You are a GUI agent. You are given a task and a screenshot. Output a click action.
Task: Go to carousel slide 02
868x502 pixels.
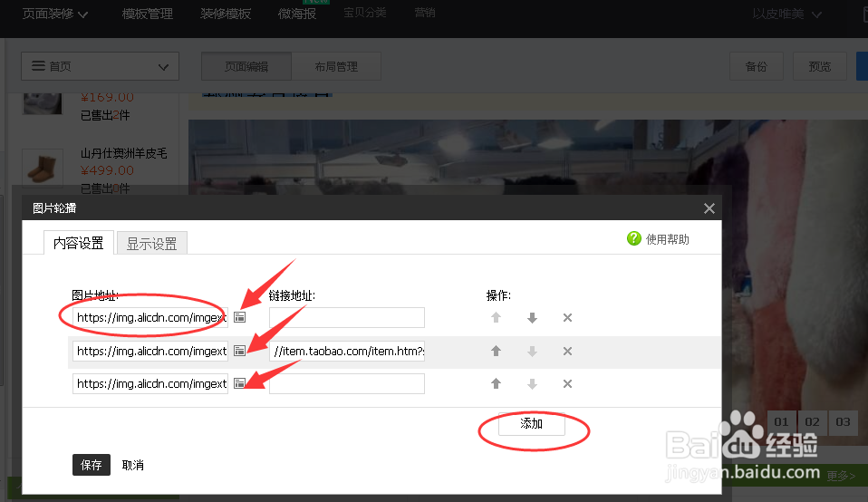812,421
